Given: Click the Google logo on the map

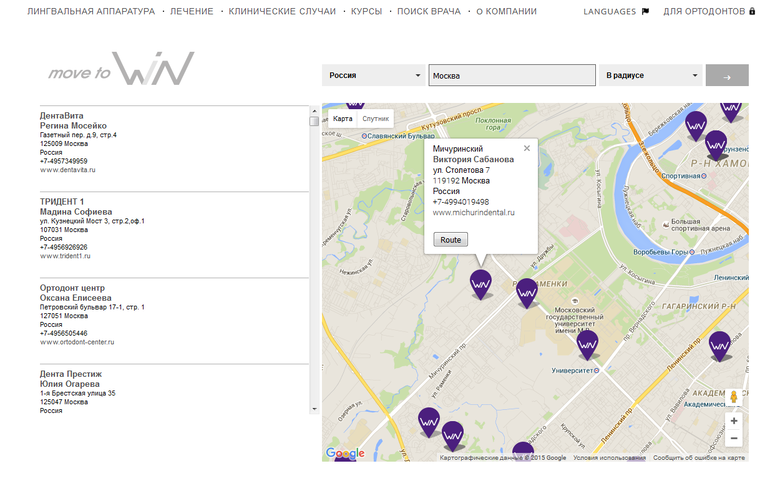Looking at the screenshot, I should pos(345,454).
